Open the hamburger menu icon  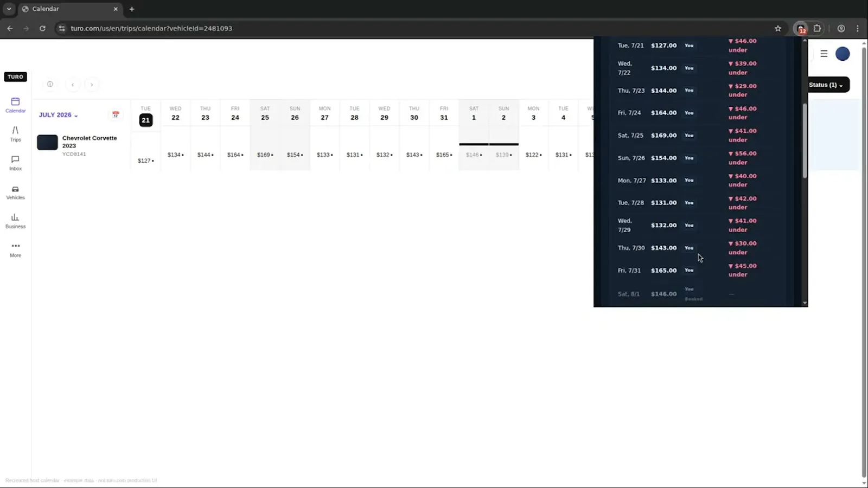click(x=824, y=54)
